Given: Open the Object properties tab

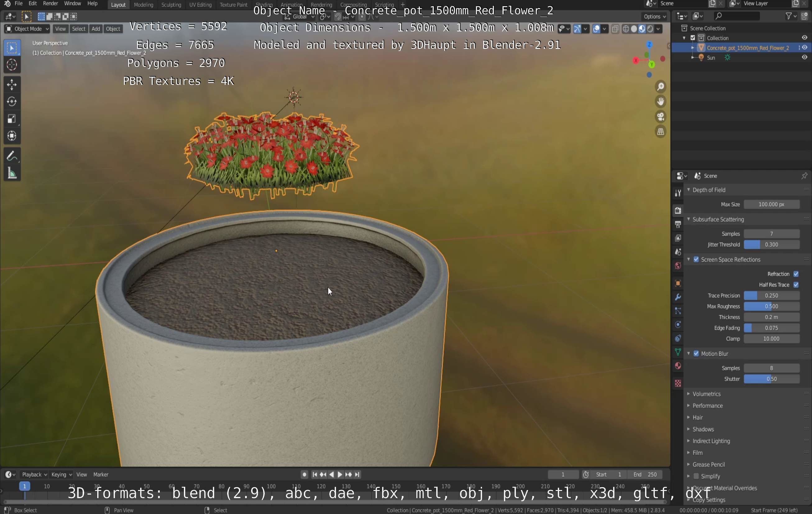Looking at the screenshot, I should 678,283.
